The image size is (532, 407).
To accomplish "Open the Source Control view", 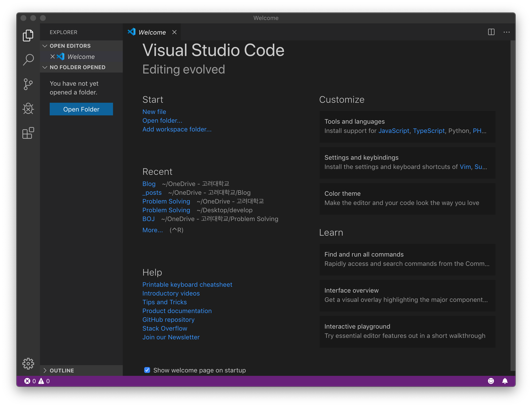I will tap(28, 84).
